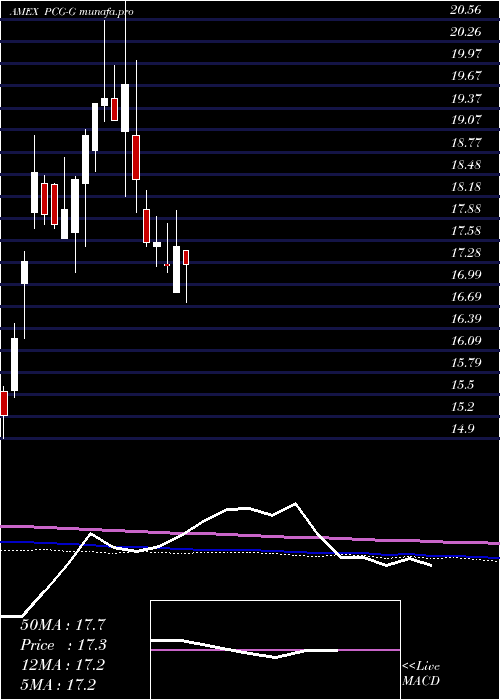The image size is (500, 700).
Task: Click the 17.28 price axis label
Action: point(466,252)
